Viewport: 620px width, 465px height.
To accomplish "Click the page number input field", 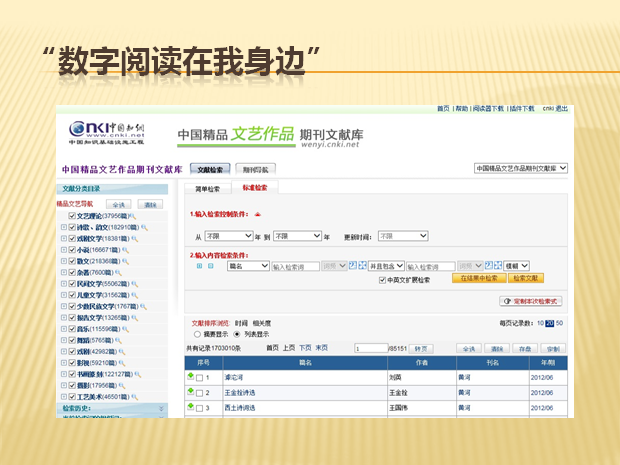I will (370, 348).
